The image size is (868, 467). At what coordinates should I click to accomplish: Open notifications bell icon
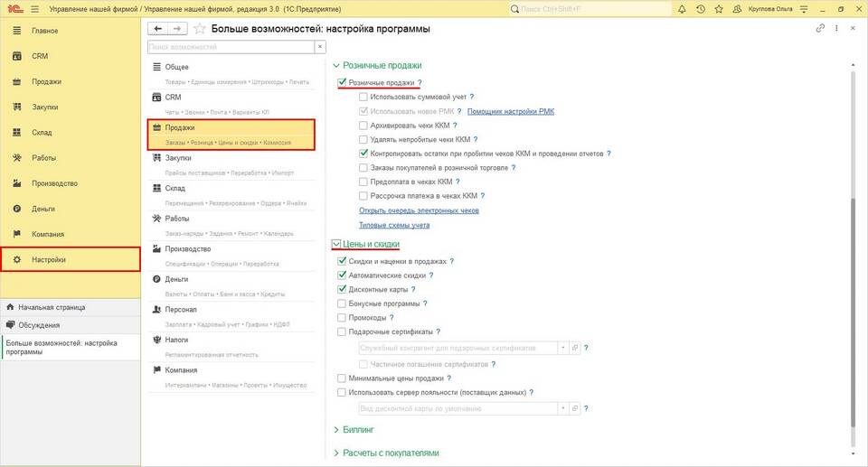[682, 9]
